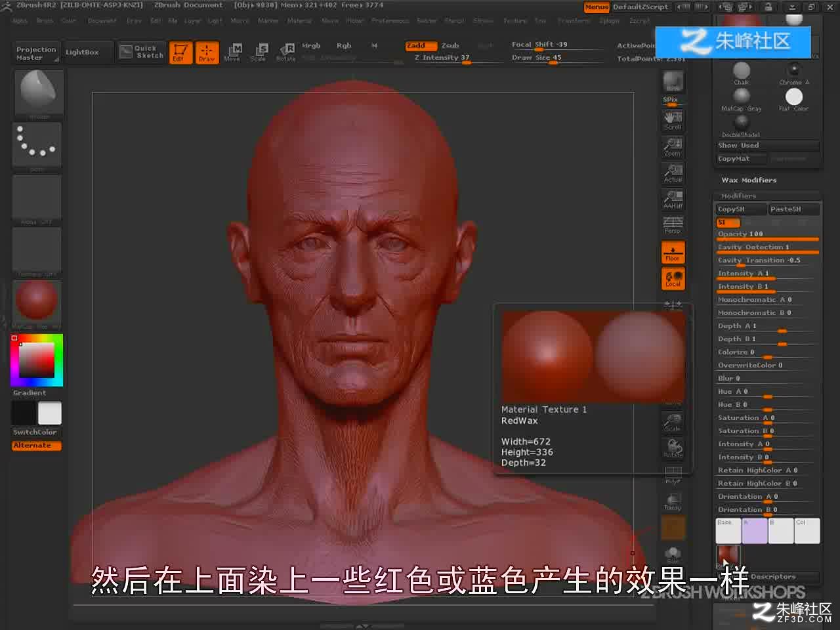The image size is (840, 630).
Task: Open Quick Sketch
Action: point(142,52)
